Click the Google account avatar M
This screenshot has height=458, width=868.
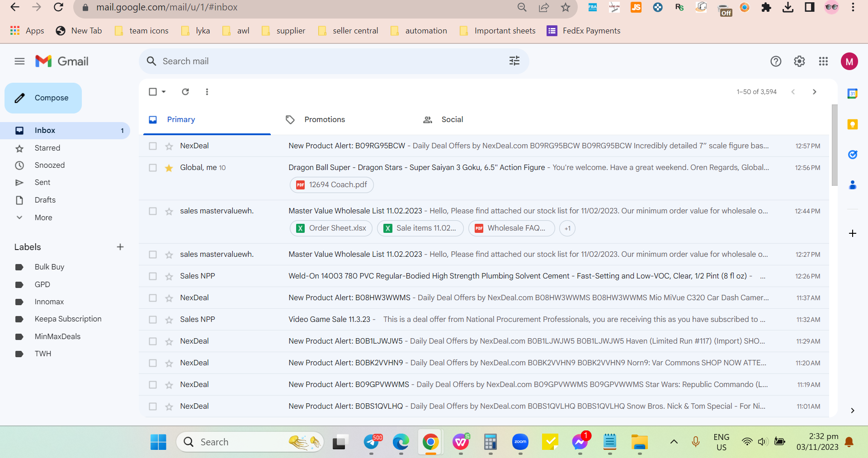(849, 61)
